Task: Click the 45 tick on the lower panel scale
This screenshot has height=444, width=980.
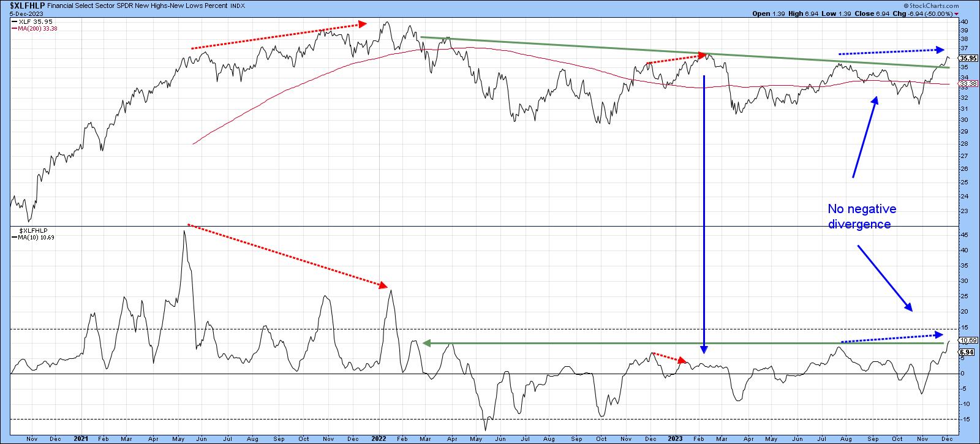Action: pyautogui.click(x=963, y=235)
